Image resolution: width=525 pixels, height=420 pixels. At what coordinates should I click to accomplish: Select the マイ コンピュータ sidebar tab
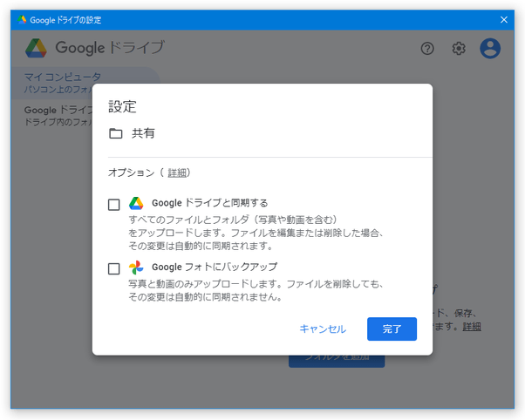(85, 83)
